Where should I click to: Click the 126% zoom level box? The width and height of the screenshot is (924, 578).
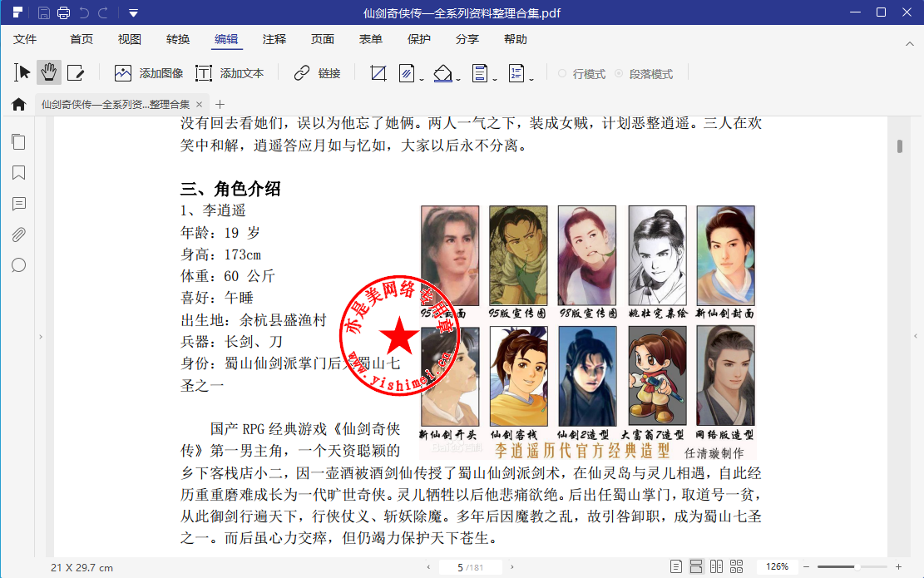[x=777, y=567]
